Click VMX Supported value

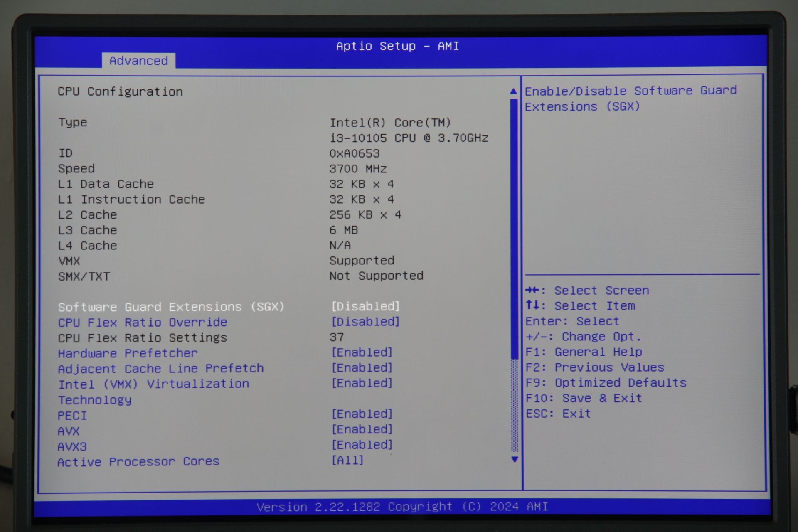[x=362, y=261]
